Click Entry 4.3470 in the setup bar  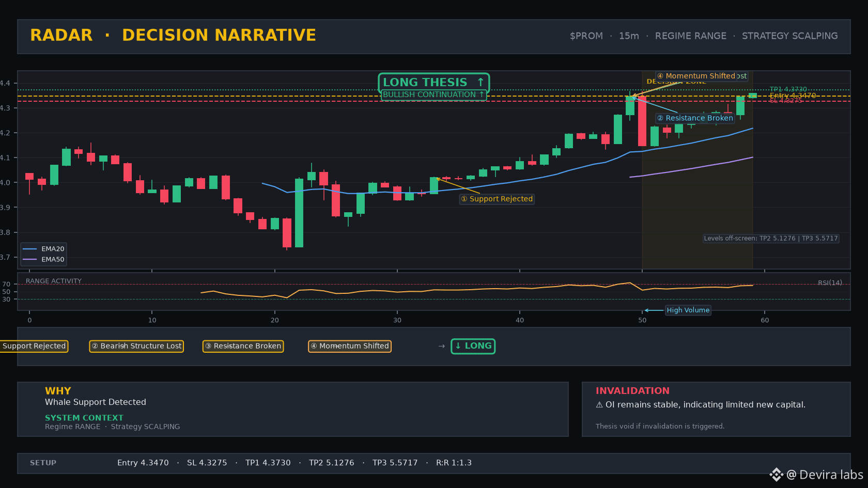click(x=143, y=463)
